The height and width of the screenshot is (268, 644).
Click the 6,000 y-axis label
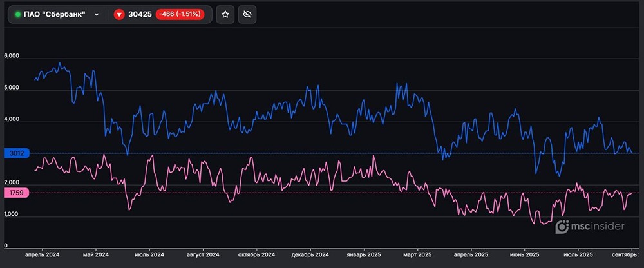coord(12,56)
